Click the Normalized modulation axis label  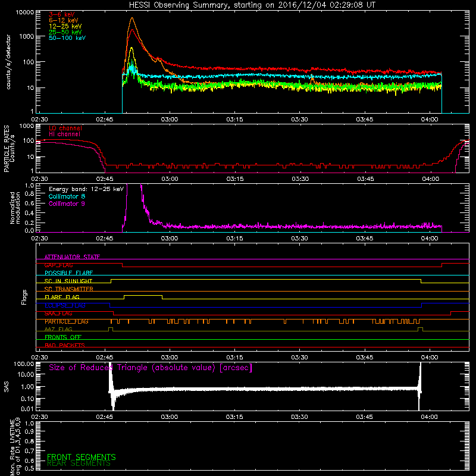click(15, 208)
